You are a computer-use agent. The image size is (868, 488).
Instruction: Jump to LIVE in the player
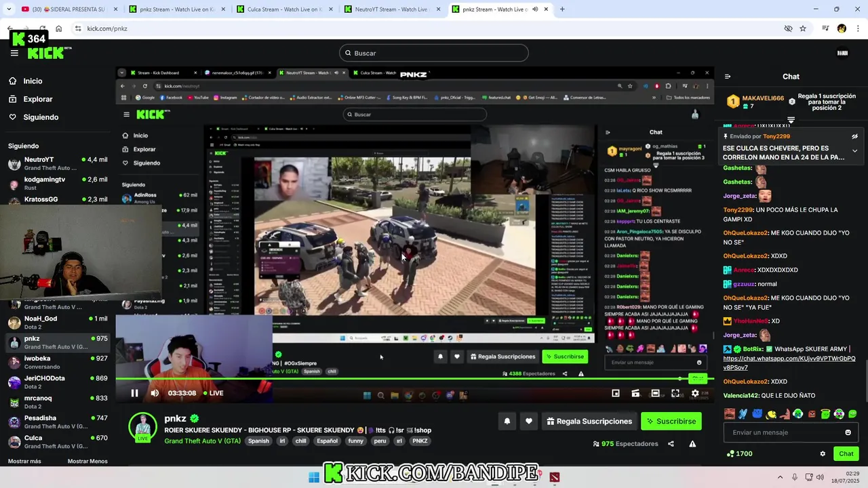coord(213,393)
